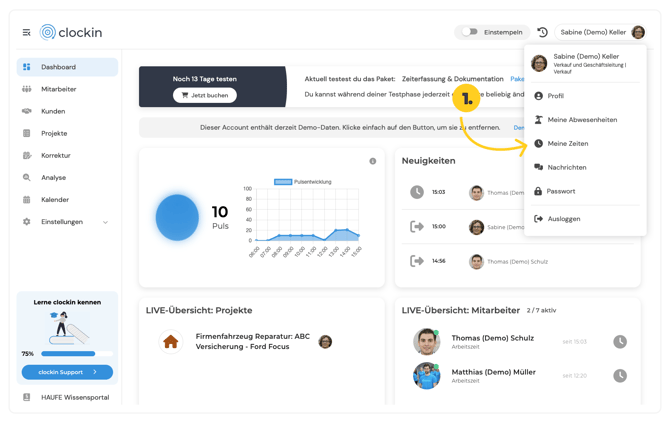The width and height of the screenshot is (670, 423).
Task: Click Matthias (Demo) Müller in Mitarbeiter overview
Action: pos(494,372)
